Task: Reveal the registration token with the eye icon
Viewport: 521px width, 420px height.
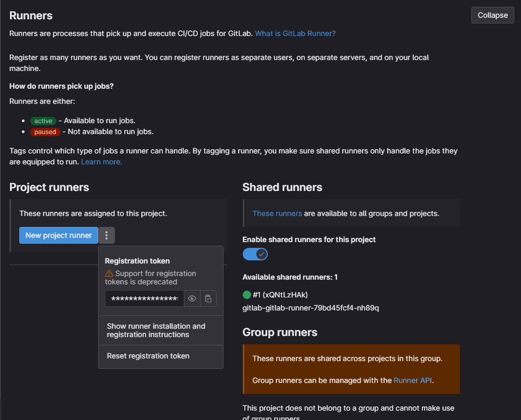Action: pos(192,298)
